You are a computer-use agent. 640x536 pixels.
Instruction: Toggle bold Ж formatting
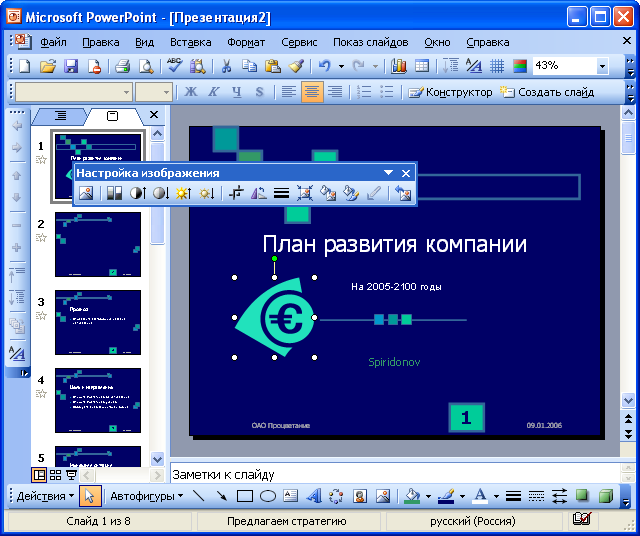coord(191,92)
